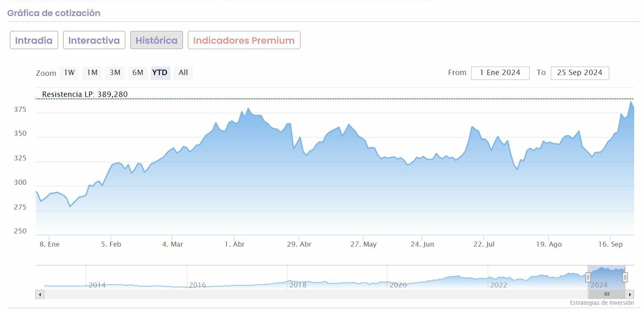The height and width of the screenshot is (313, 644).
Task: Click the navigator right range handle
Action: coord(625,277)
